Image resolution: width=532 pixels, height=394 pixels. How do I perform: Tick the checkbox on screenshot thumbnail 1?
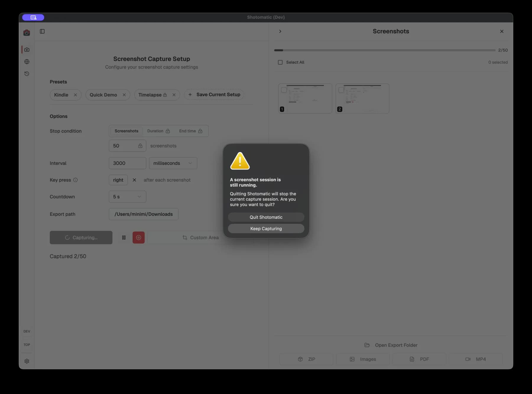[x=284, y=90]
